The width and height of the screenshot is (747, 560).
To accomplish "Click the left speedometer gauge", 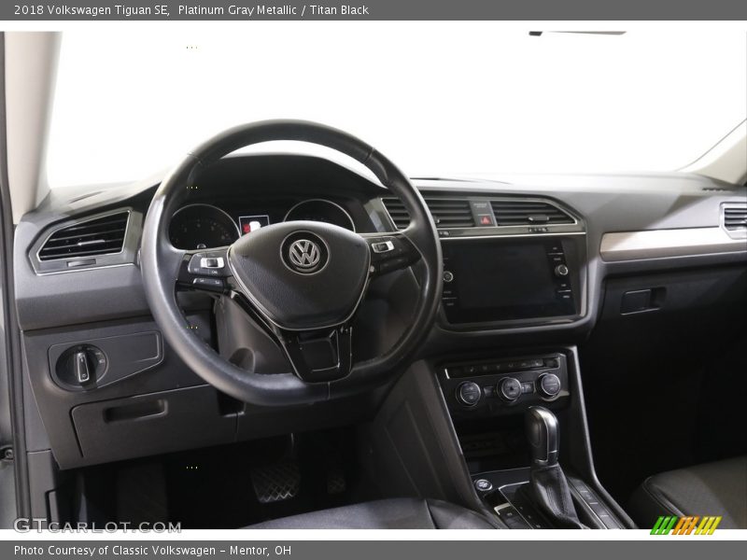I will 204,227.
